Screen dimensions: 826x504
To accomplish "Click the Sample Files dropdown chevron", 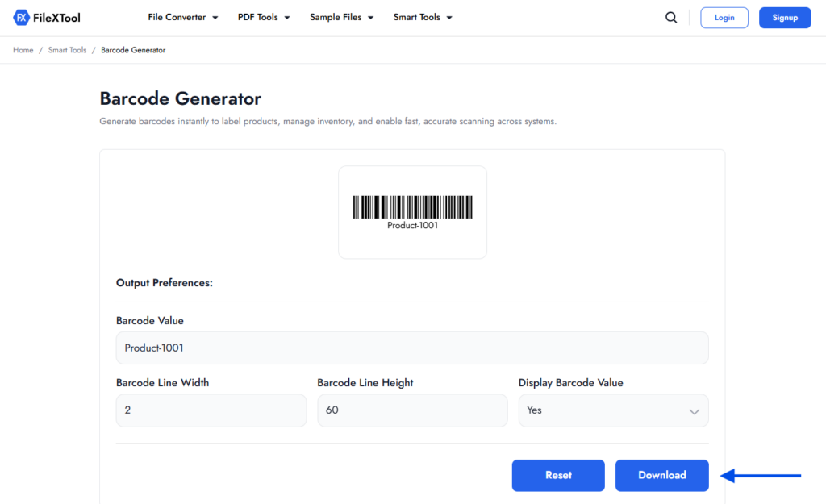I will coord(370,17).
